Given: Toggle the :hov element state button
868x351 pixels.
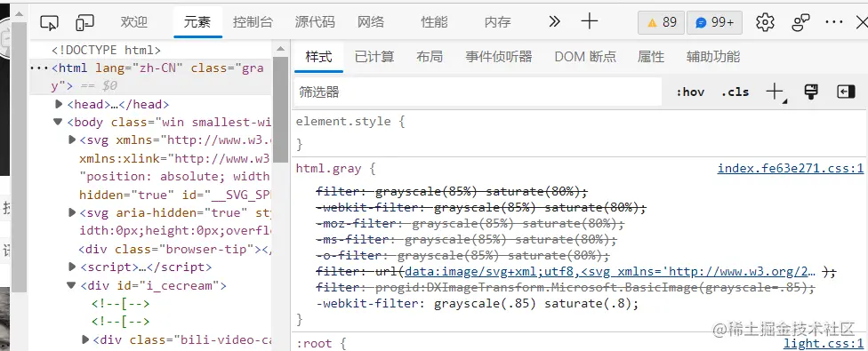Looking at the screenshot, I should pos(690,92).
